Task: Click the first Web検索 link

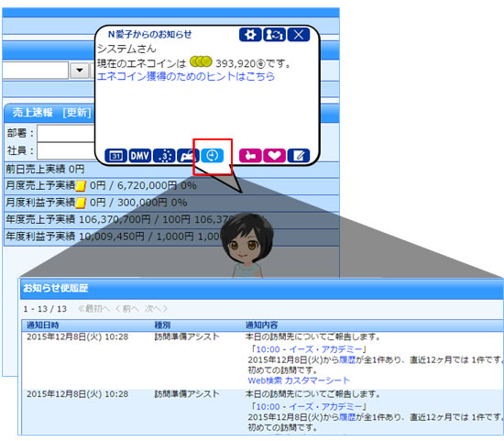Action: [265, 380]
